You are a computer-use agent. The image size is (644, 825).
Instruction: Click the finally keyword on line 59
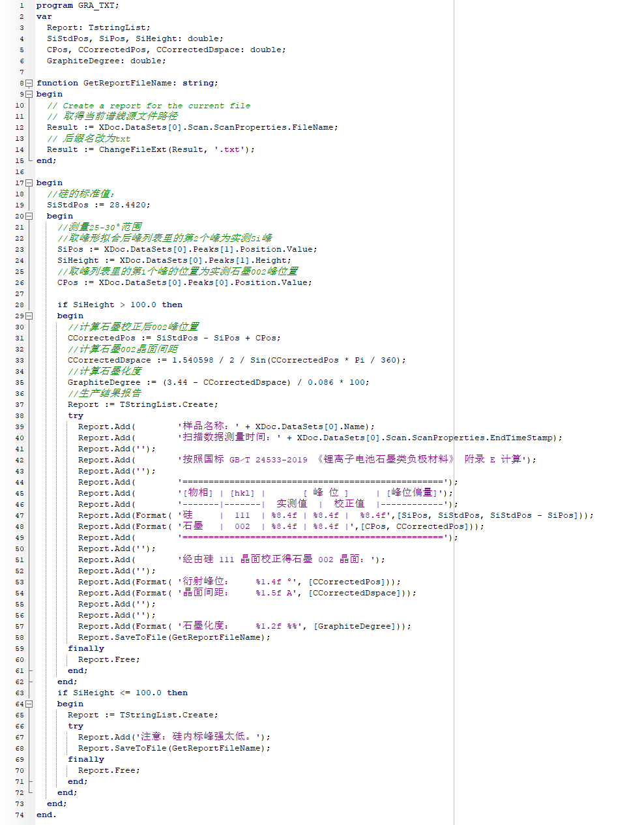[x=85, y=648]
